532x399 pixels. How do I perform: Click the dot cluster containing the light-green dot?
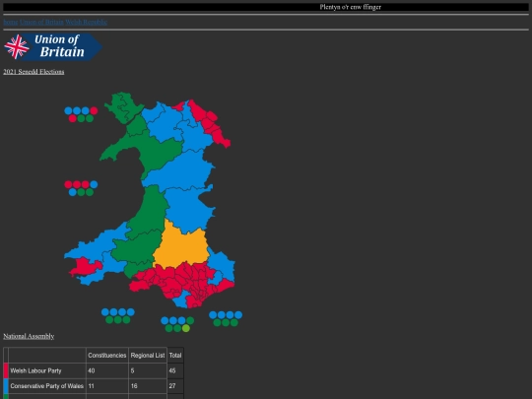(x=177, y=324)
